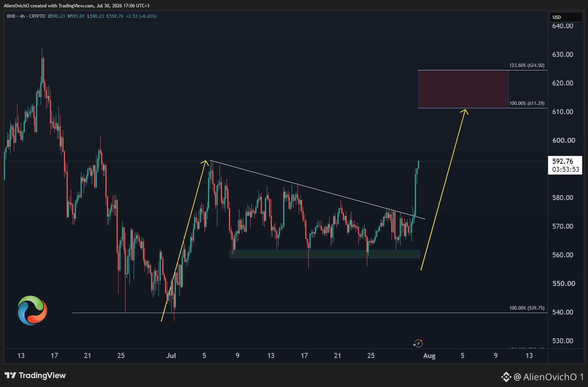Click the lightning flash icon above the time axis
Image resolution: width=588 pixels, height=387 pixels.
(x=418, y=343)
